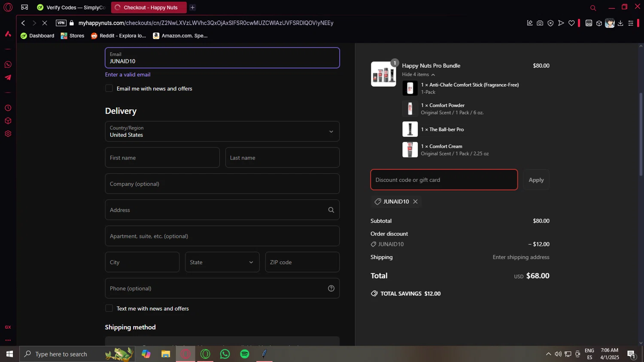The image size is (644, 362).
Task: Open the Opera GX main menu logo
Action: point(8,7)
